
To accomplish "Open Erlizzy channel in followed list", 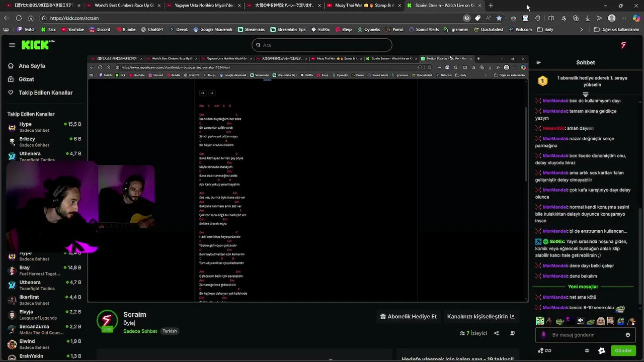I will (44, 142).
